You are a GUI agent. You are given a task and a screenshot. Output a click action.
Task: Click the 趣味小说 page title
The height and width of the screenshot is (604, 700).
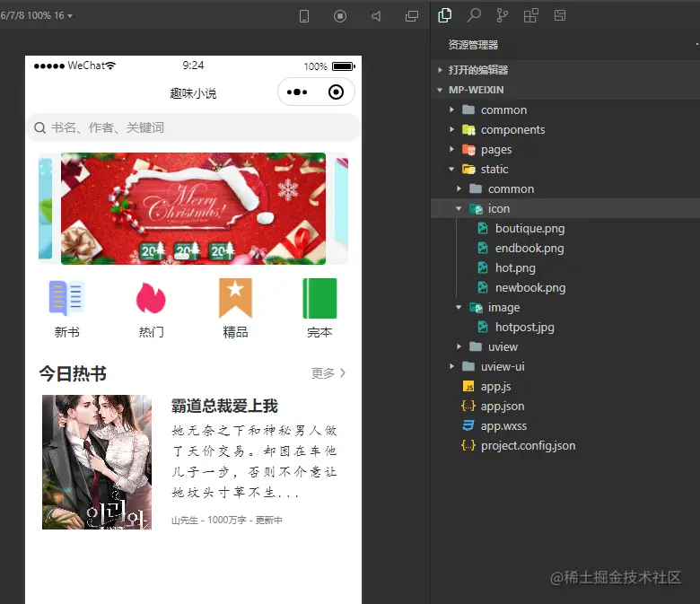(x=193, y=93)
